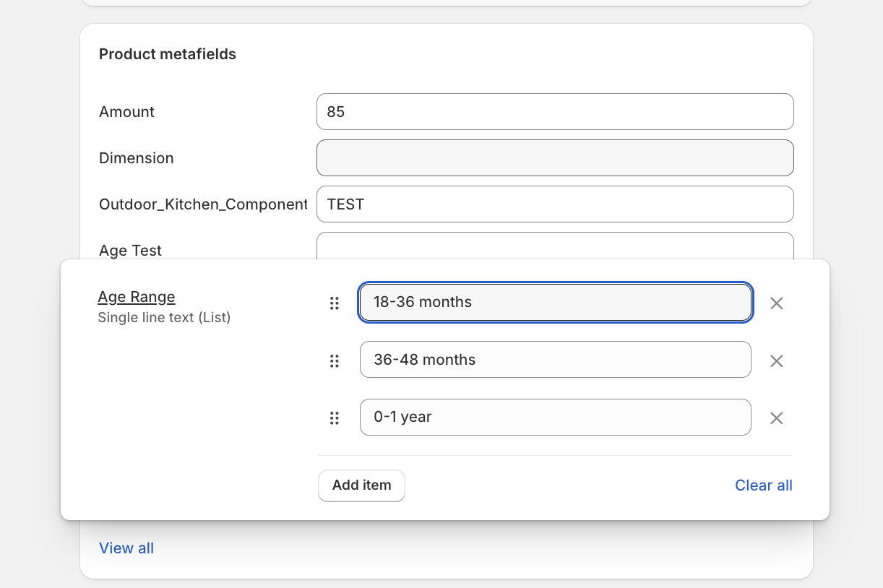
Task: Open the "Age Range" metafield definition
Action: (x=137, y=296)
